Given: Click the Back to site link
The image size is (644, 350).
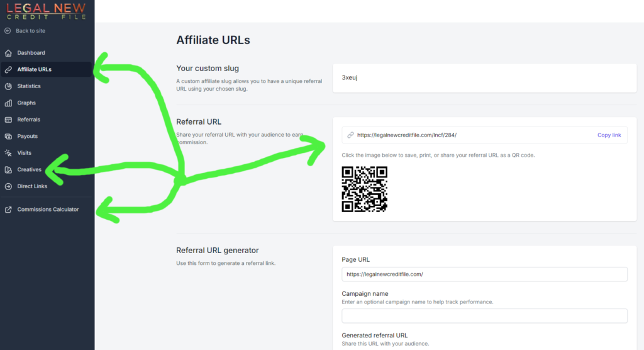Looking at the screenshot, I should tap(30, 31).
